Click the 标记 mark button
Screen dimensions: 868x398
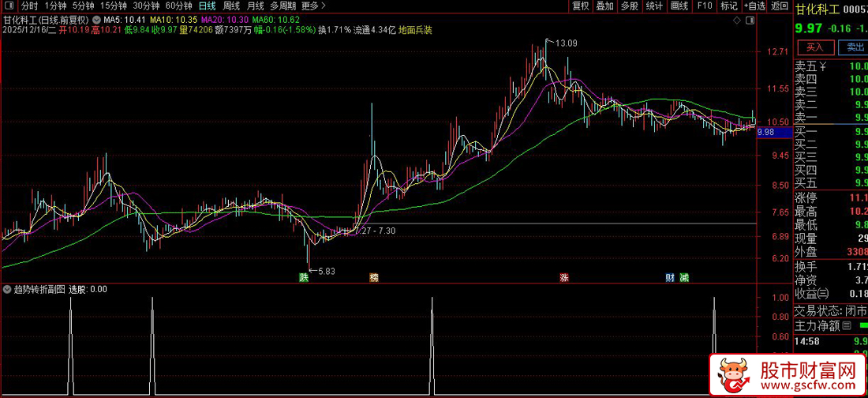[728, 6]
